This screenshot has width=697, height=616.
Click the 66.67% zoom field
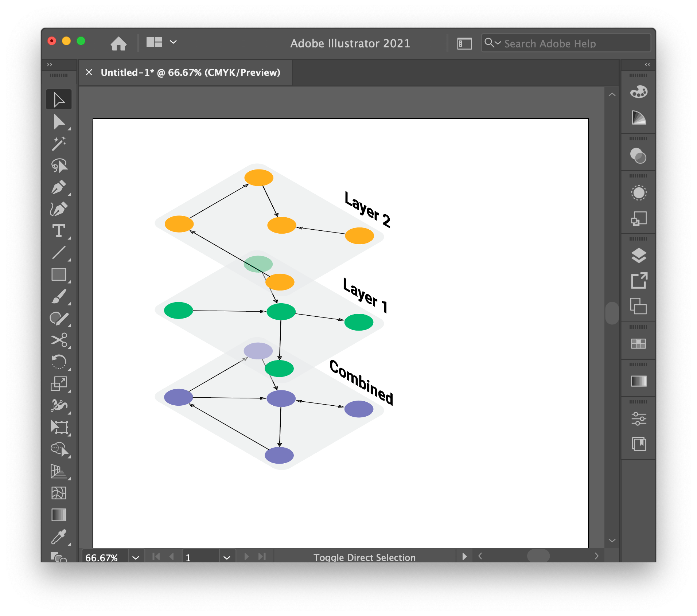click(x=105, y=558)
